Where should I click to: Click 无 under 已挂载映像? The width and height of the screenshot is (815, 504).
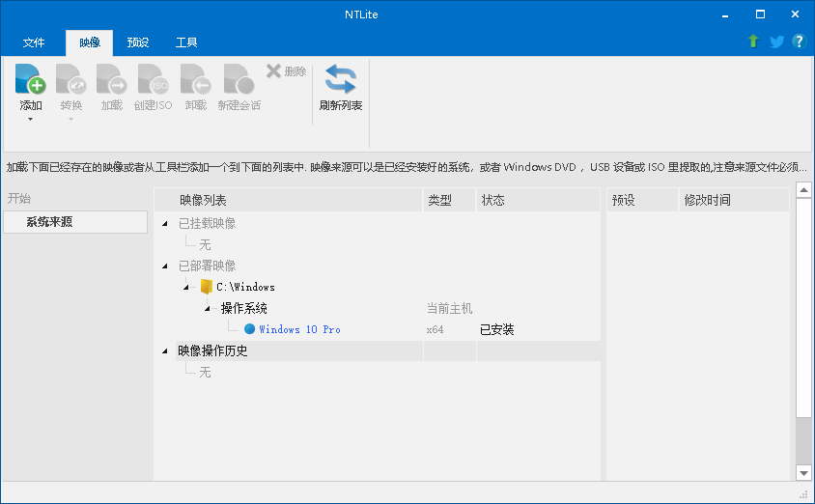pos(205,244)
